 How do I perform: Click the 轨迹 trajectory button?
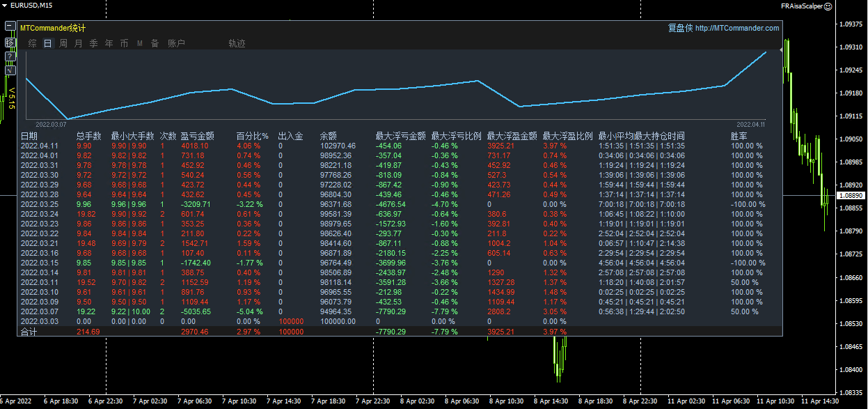[x=237, y=43]
